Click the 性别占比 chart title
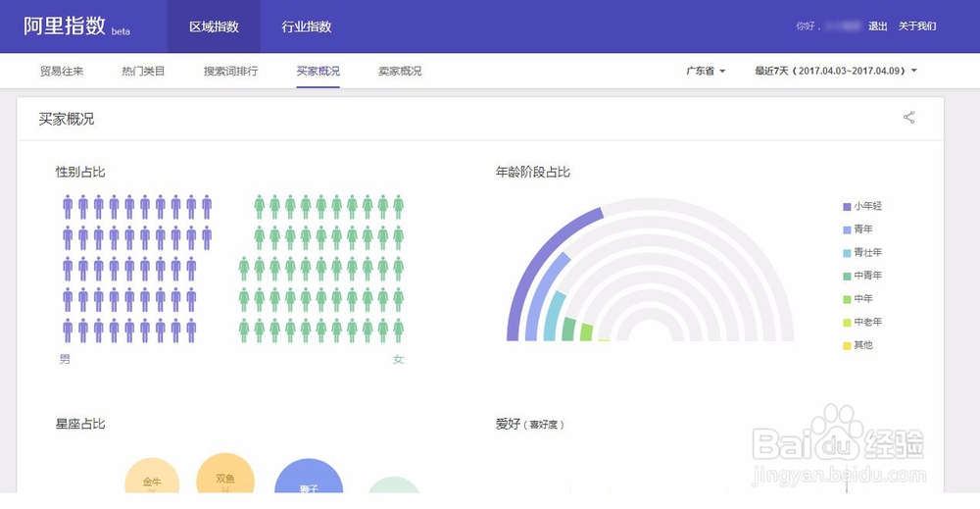Viewport: 980px width, 509px height. [x=80, y=172]
